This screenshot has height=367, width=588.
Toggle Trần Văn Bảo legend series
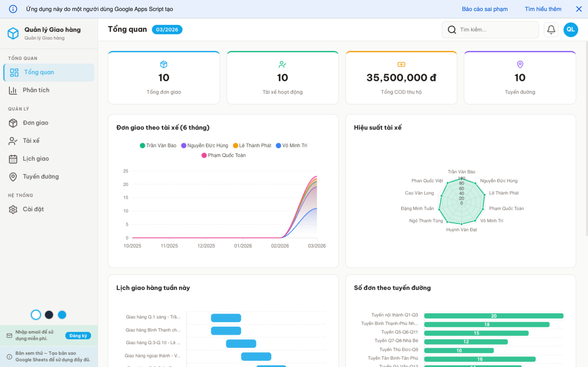coord(158,145)
